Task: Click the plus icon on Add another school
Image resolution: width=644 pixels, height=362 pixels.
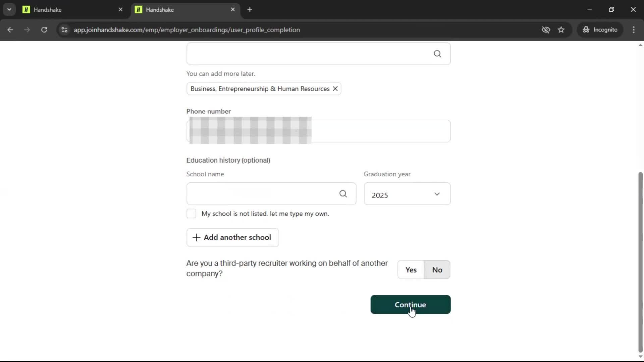Action: (196, 238)
